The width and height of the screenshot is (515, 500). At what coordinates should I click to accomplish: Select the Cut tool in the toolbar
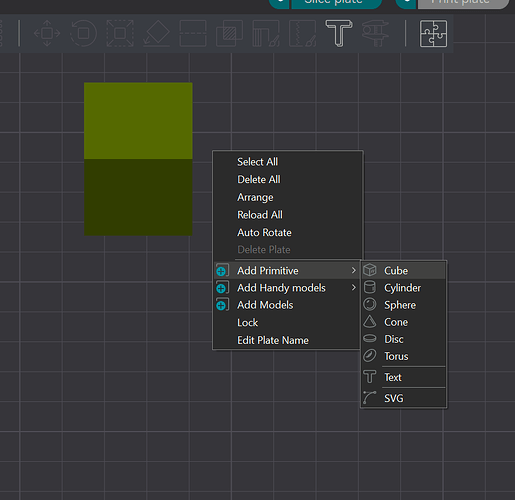(x=193, y=33)
